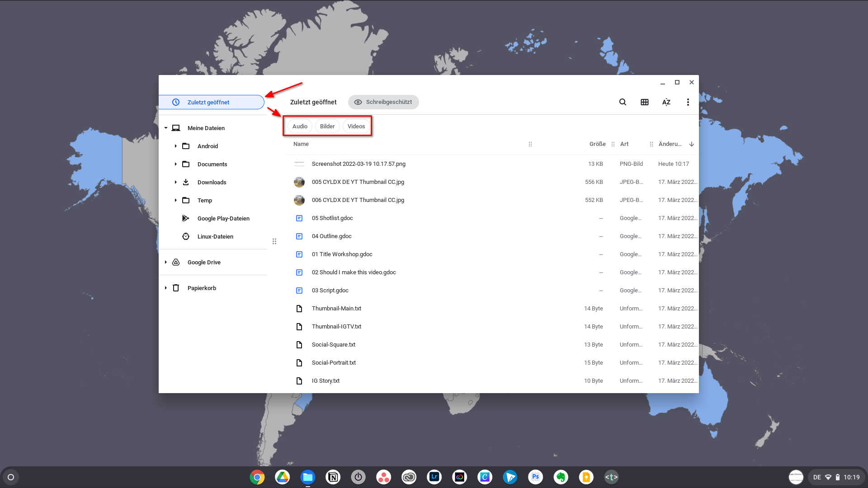This screenshot has height=488, width=868.
Task: Expand the Temp folder
Action: 175,200
